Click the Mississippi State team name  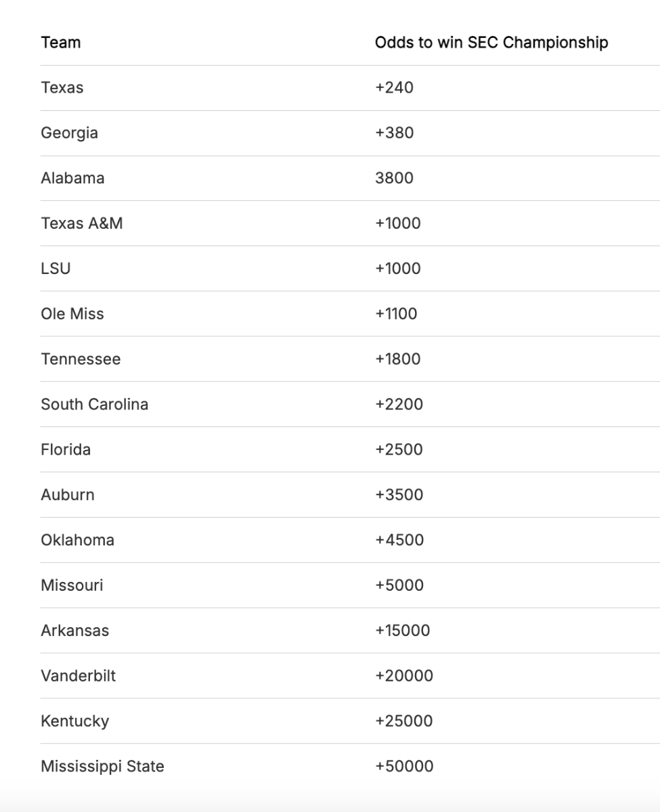point(102,767)
